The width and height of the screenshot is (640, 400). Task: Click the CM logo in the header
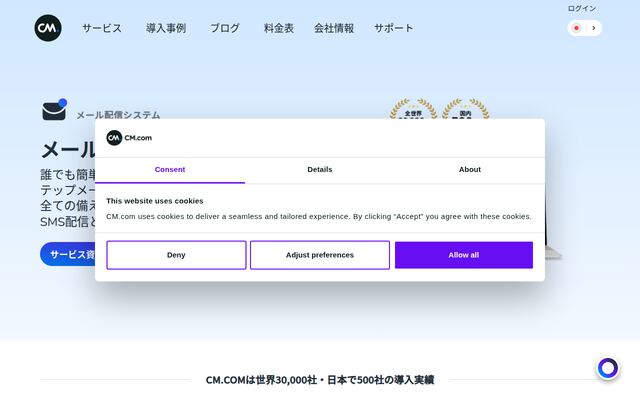click(48, 28)
